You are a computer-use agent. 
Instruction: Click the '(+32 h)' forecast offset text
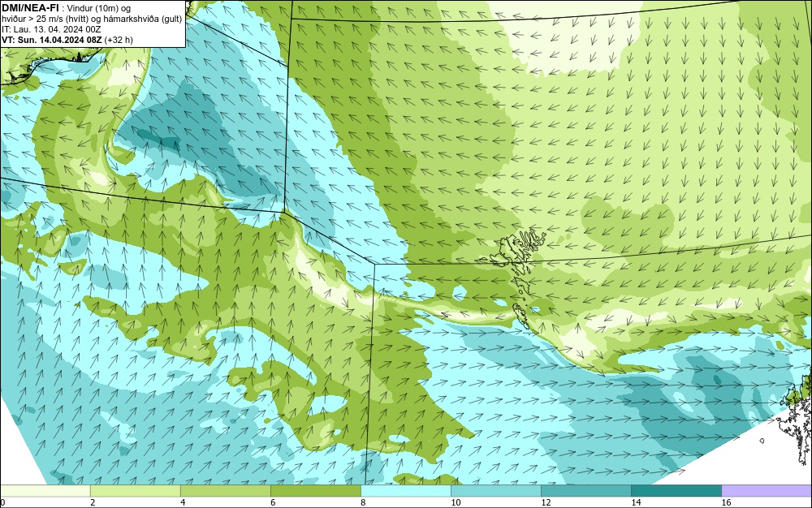point(119,40)
